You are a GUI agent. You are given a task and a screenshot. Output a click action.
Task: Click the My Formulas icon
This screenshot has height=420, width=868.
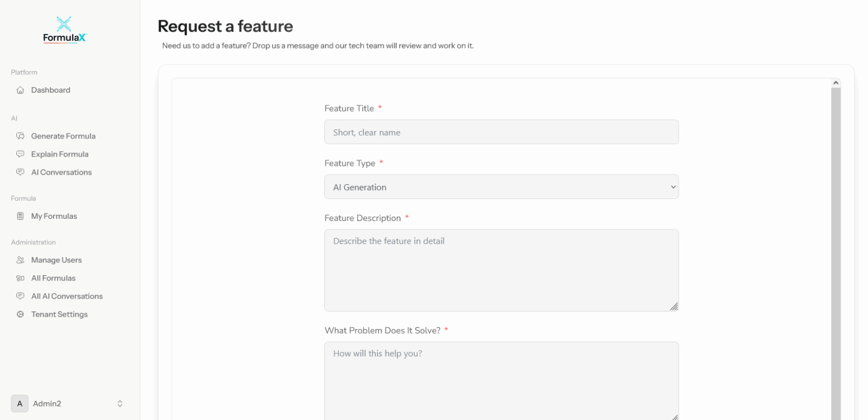coord(20,216)
